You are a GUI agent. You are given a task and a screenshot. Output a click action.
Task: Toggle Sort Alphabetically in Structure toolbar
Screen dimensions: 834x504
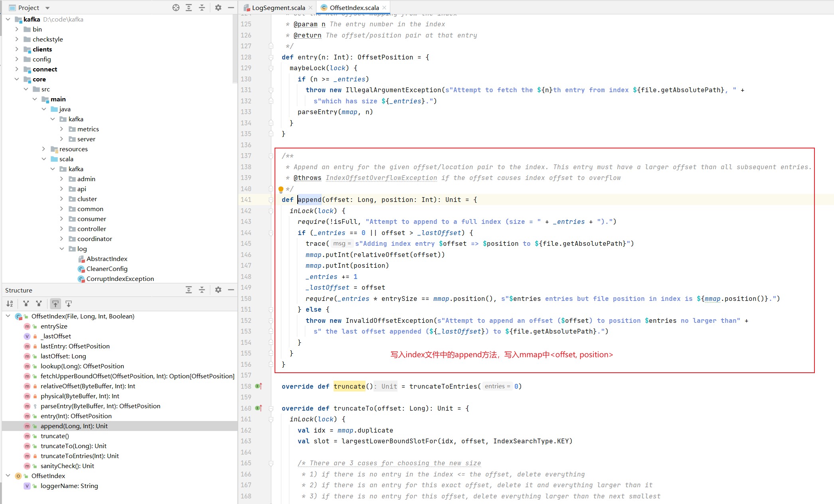pyautogui.click(x=10, y=304)
